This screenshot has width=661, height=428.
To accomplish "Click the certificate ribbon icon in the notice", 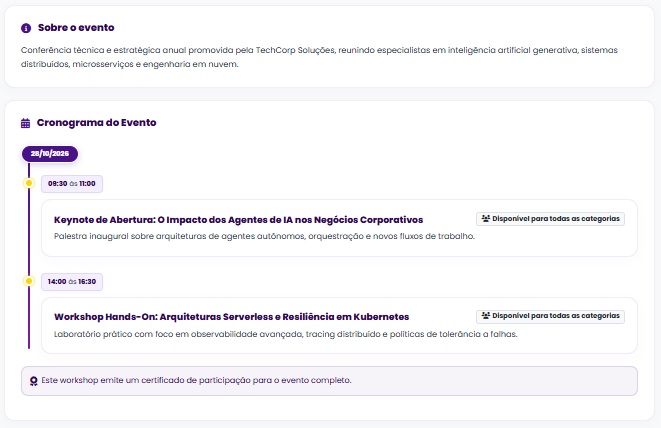I will [34, 381].
